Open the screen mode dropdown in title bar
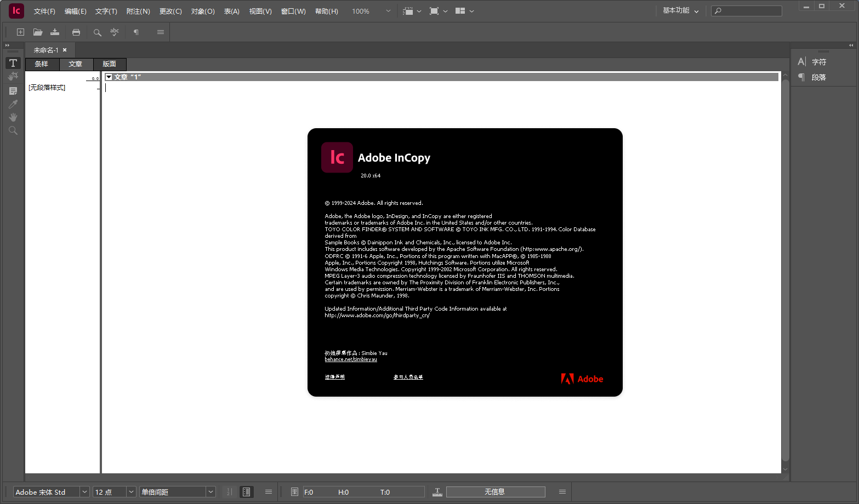 pos(439,10)
